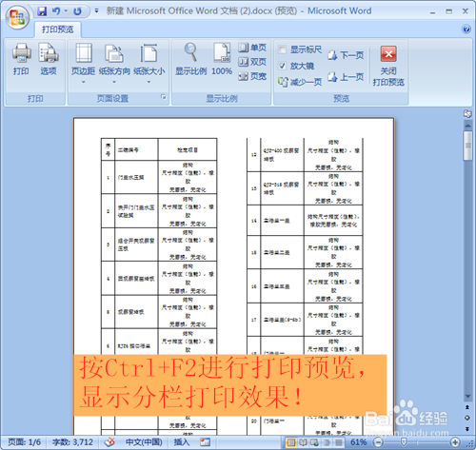The height and width of the screenshot is (450, 476).
Task: Click 减少一页 shrink one page
Action: [300, 82]
